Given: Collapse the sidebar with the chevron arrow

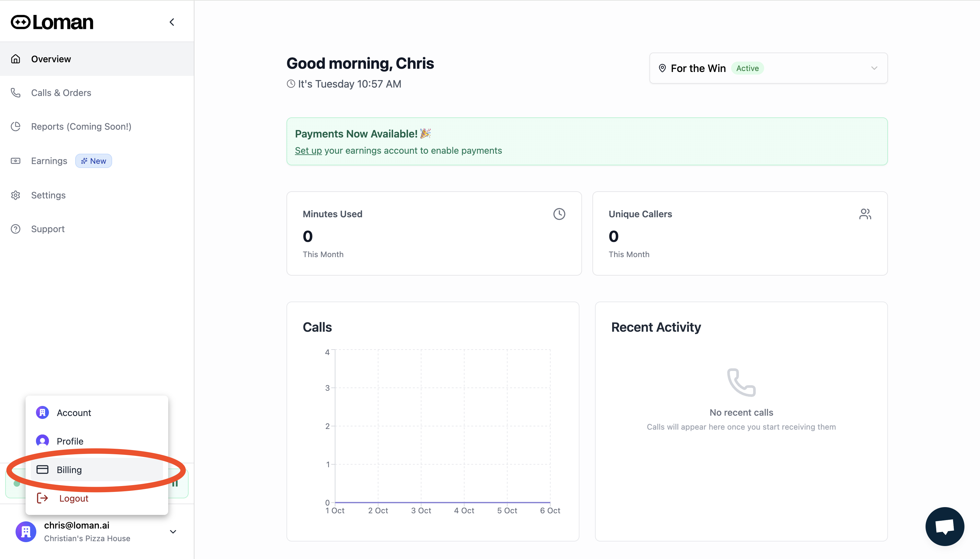Looking at the screenshot, I should [x=172, y=22].
